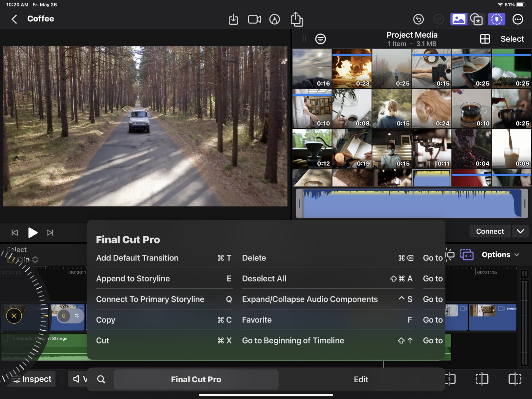Viewport: 532px width, 399px height.
Task: Select the trim end bracket tool
Action: (515, 379)
